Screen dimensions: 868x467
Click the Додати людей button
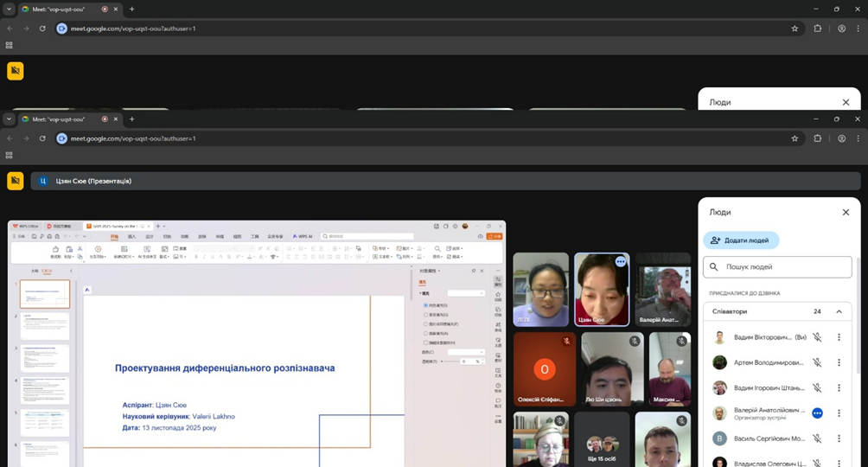pyautogui.click(x=741, y=240)
